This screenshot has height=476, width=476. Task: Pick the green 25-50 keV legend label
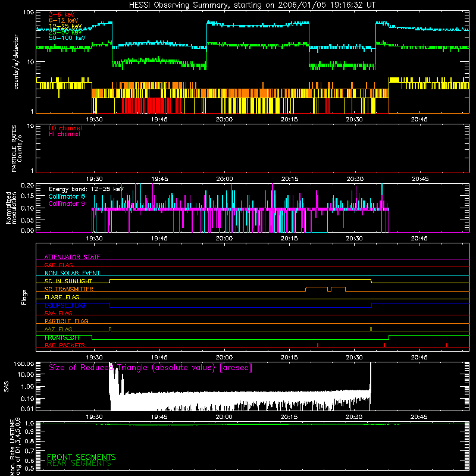pyautogui.click(x=65, y=32)
